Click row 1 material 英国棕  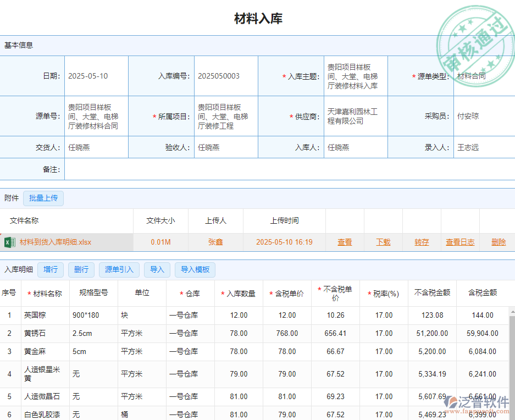tap(36, 314)
